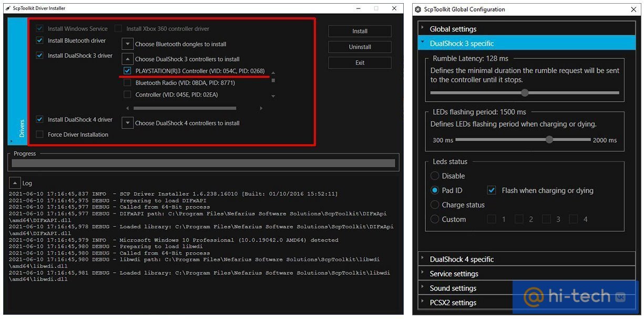Toggle Install DualShock 3 driver checkbox
Viewport: 644px width, 319px height.
point(39,55)
